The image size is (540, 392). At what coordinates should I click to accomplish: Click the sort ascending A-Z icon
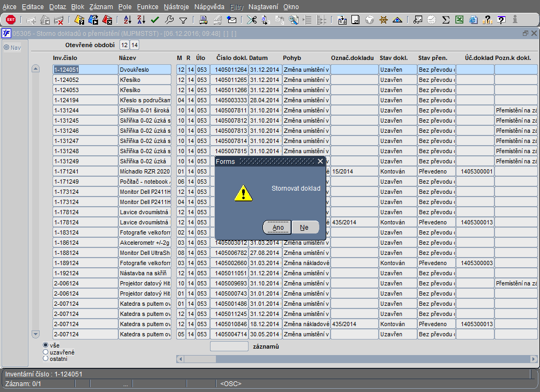point(127,20)
